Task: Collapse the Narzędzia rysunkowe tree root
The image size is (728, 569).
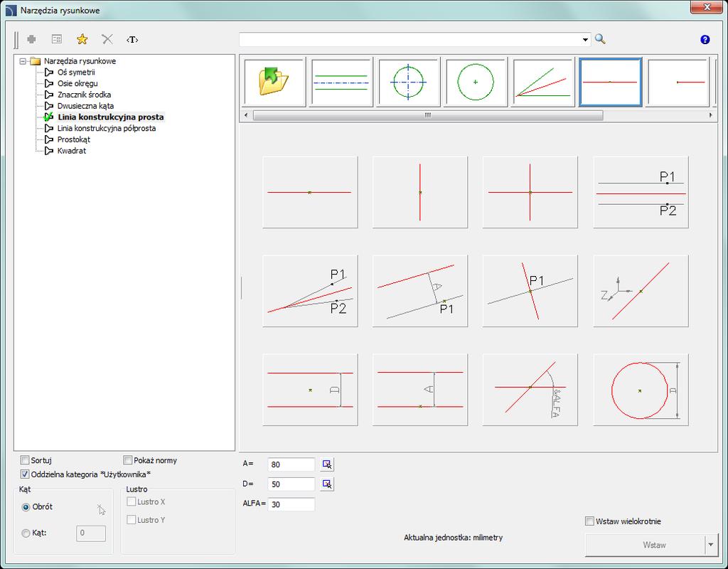Action: [x=23, y=61]
